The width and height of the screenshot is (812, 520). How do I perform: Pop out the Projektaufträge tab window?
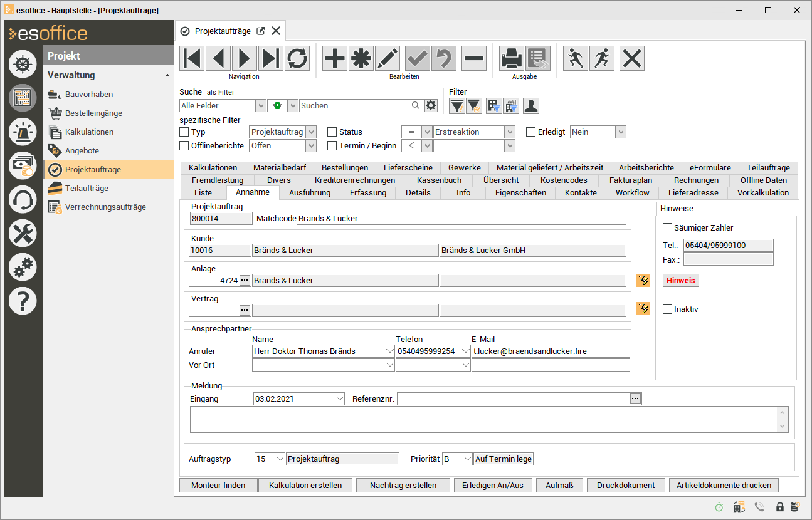[261, 31]
